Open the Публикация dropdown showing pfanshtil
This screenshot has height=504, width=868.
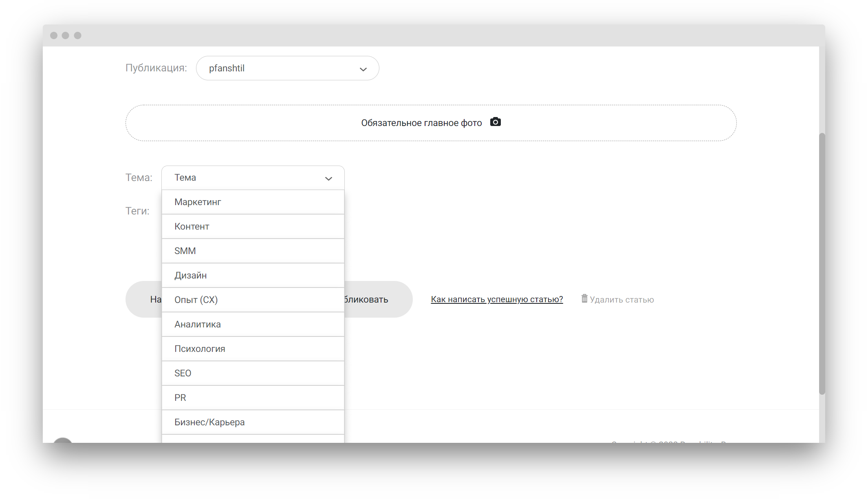coord(287,68)
